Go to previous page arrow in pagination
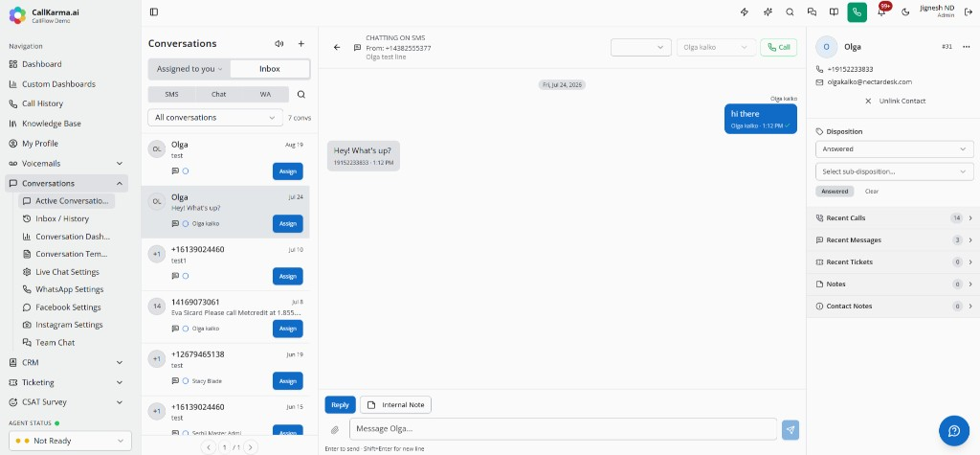Viewport: 980px width, 455px height. (209, 447)
